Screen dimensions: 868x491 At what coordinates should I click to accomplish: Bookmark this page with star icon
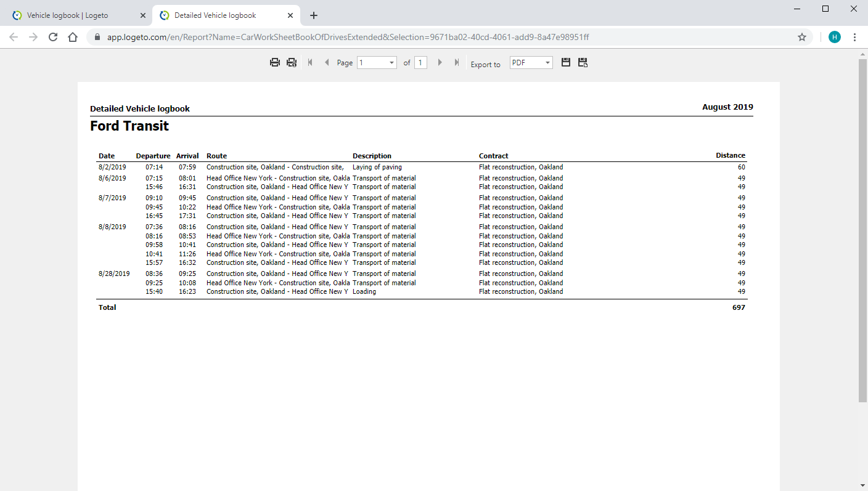[802, 37]
